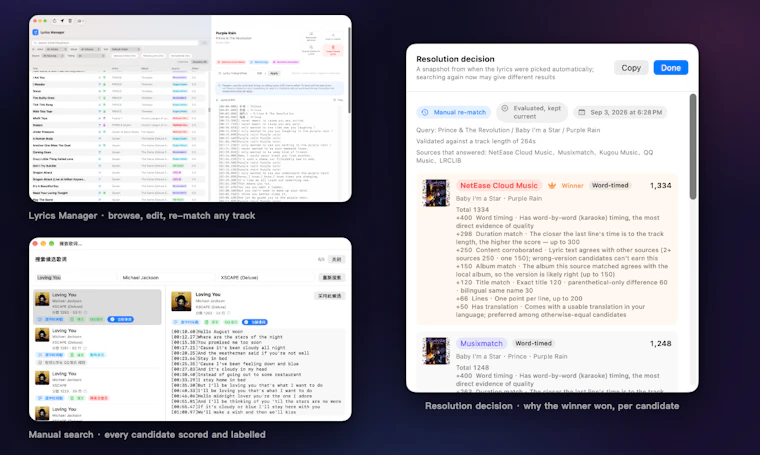Open the Loving You preview album cover
The width and height of the screenshot is (760, 455).
pos(181,301)
